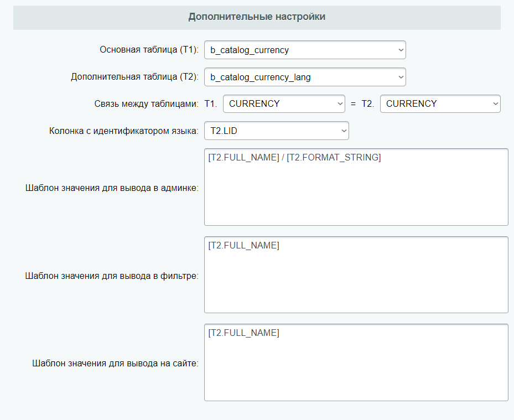Click the Основная таблица (T1) label
This screenshot has width=514, height=420.
(149, 50)
